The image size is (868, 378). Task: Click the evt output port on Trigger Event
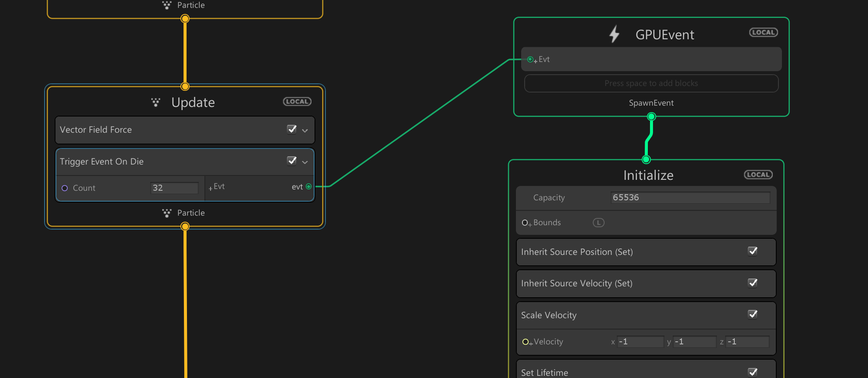coord(309,187)
